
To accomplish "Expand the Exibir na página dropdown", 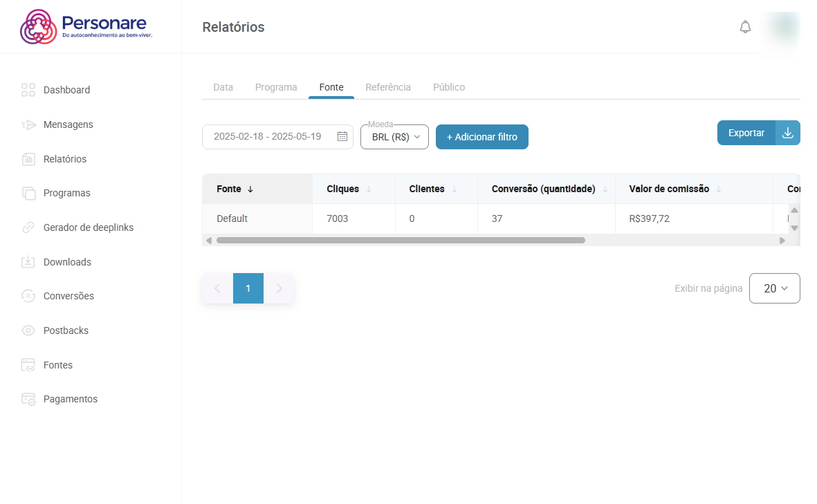I will coord(774,288).
